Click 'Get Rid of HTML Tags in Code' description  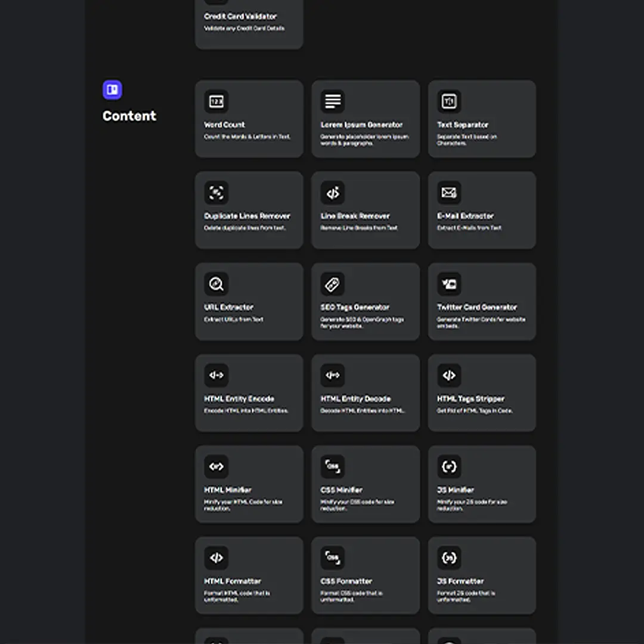coord(475,410)
